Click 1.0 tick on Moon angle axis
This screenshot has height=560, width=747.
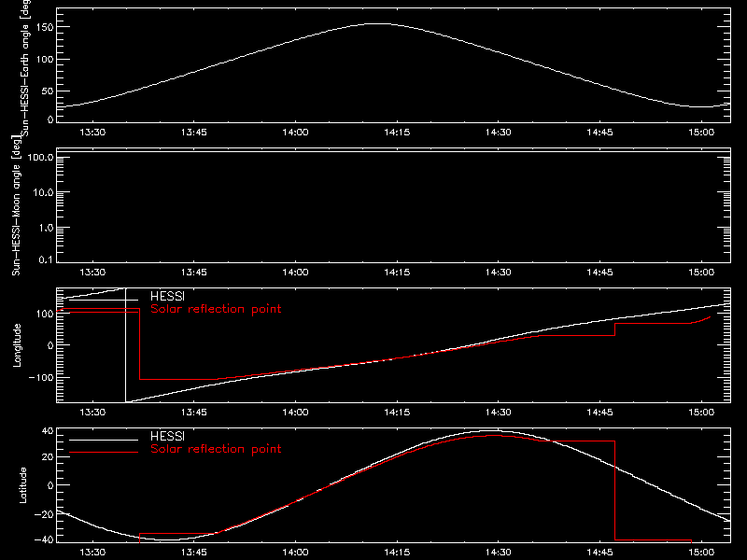(46, 228)
